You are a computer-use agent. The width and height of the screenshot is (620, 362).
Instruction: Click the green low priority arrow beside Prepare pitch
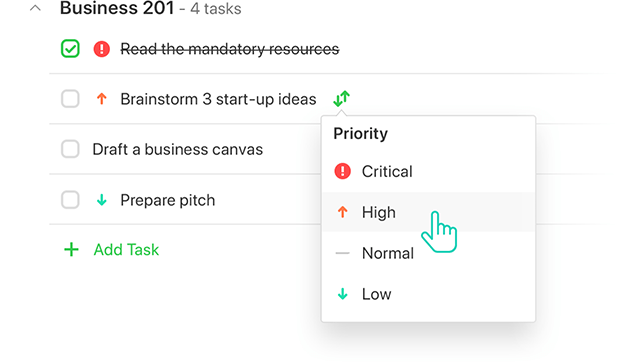point(102,200)
